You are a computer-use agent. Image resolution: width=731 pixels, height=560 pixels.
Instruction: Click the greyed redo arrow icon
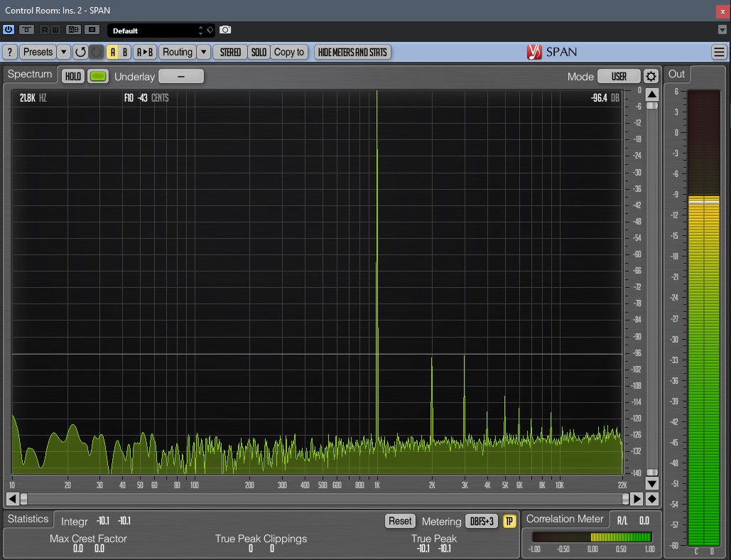96,52
